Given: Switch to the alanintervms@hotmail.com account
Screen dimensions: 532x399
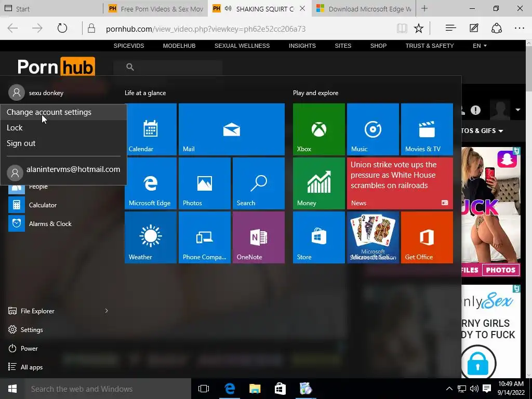Looking at the screenshot, I should click(63, 171).
